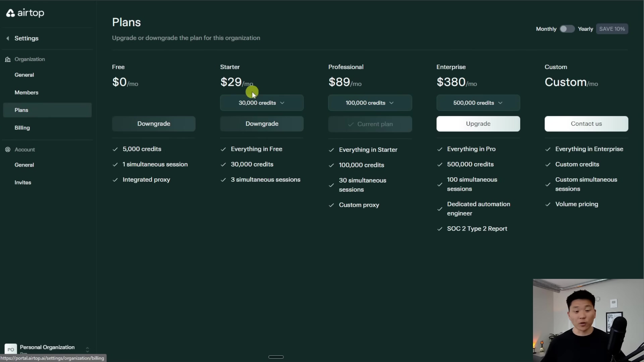Click "Everything in Enterprise" feature
The height and width of the screenshot is (362, 644).
(589, 149)
